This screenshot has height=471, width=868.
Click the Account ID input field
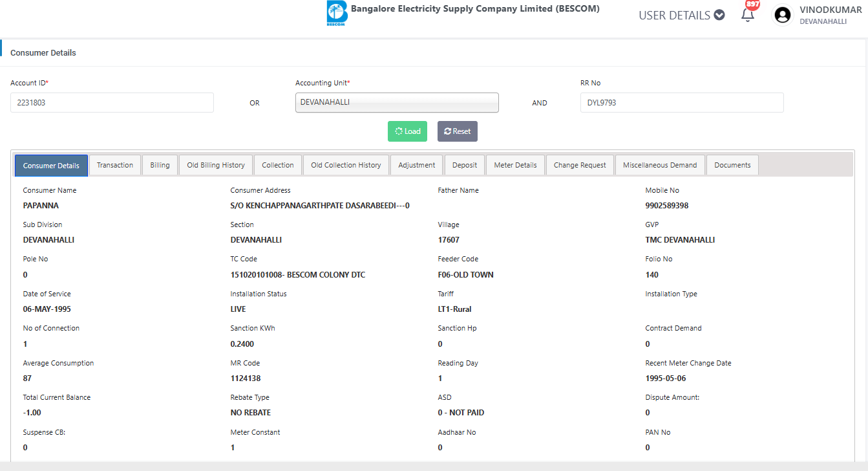(112, 102)
